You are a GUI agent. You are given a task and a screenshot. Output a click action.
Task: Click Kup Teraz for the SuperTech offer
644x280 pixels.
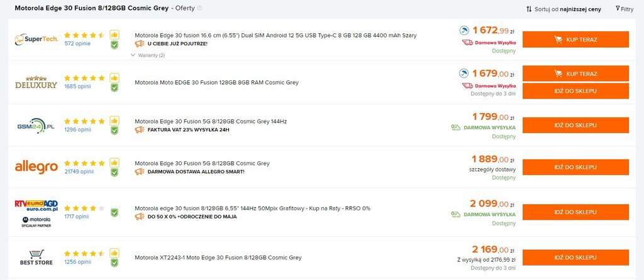point(575,40)
